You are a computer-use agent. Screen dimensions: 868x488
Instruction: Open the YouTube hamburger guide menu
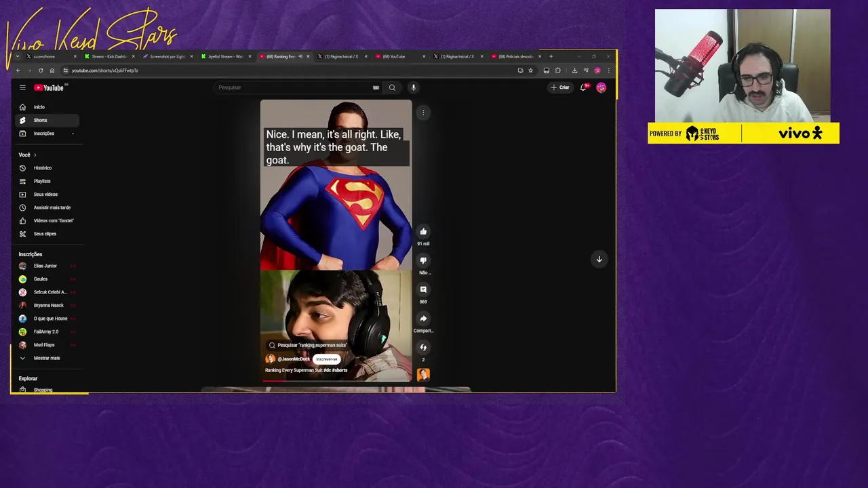(x=22, y=87)
